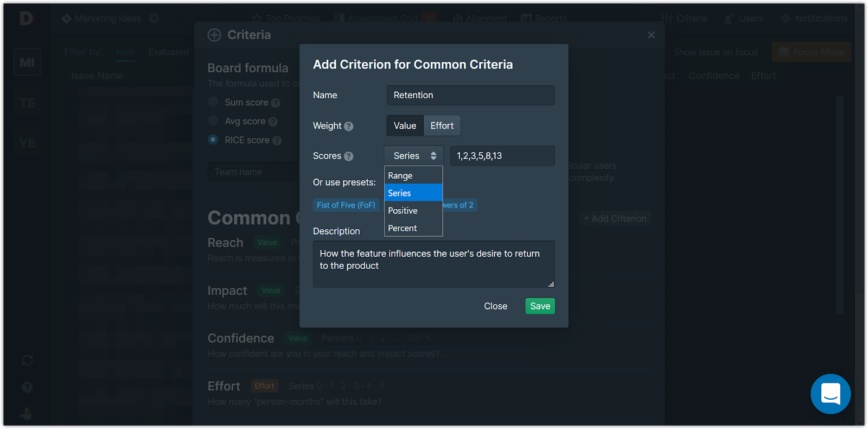Open the MI board in sidebar
This screenshot has width=868, height=429.
(x=27, y=62)
